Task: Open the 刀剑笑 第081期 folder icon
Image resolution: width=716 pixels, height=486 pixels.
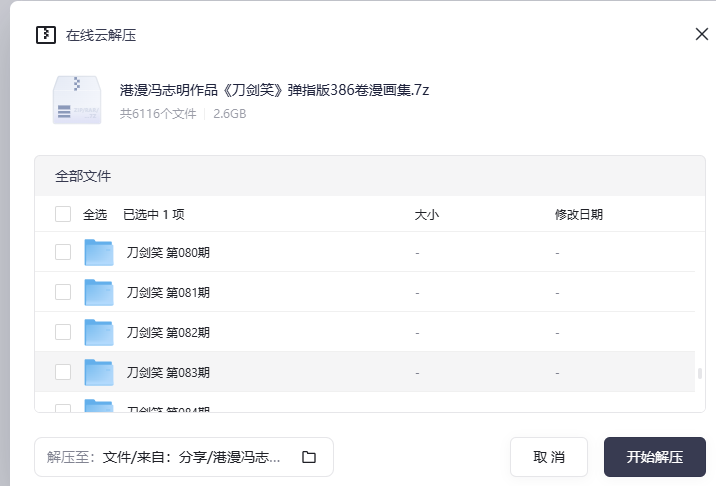Action: click(99, 292)
